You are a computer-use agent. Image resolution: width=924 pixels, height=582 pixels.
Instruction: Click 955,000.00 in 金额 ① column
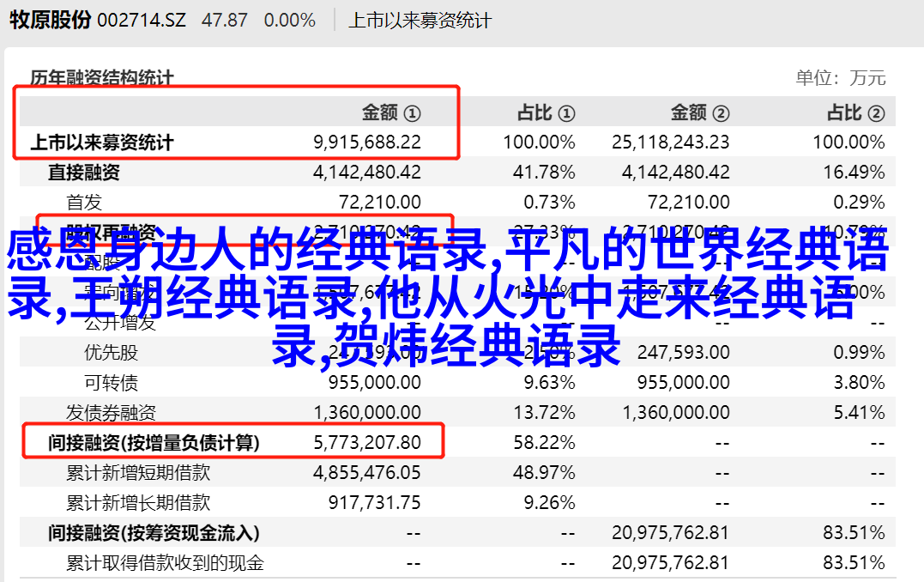click(375, 383)
